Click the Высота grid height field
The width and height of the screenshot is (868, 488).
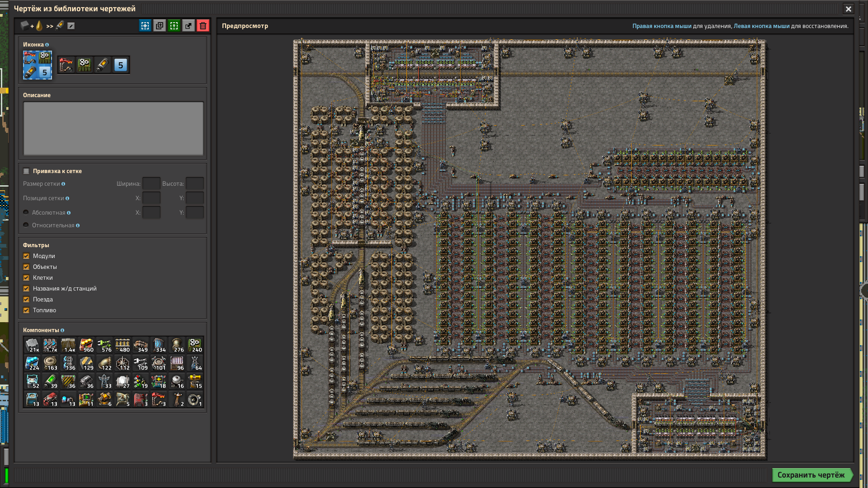(x=195, y=183)
